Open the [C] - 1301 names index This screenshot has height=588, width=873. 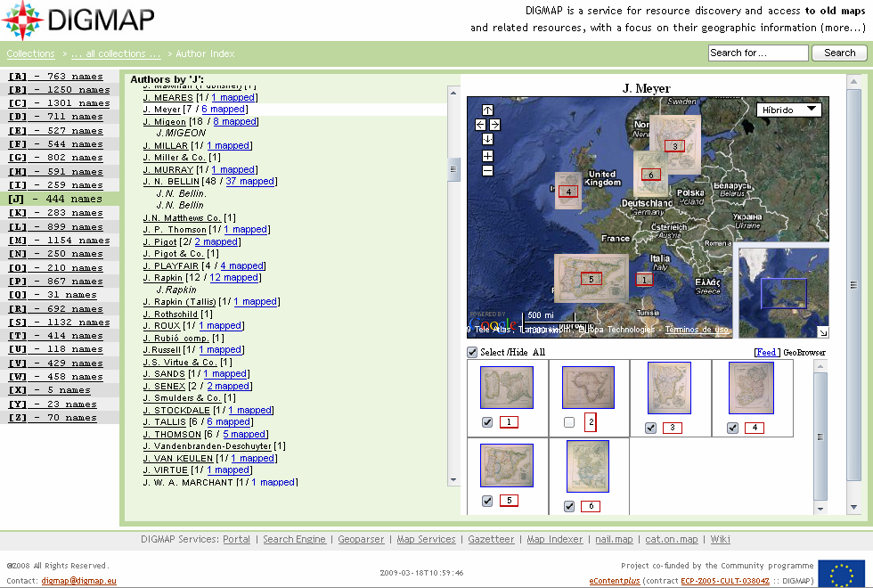pos(59,103)
